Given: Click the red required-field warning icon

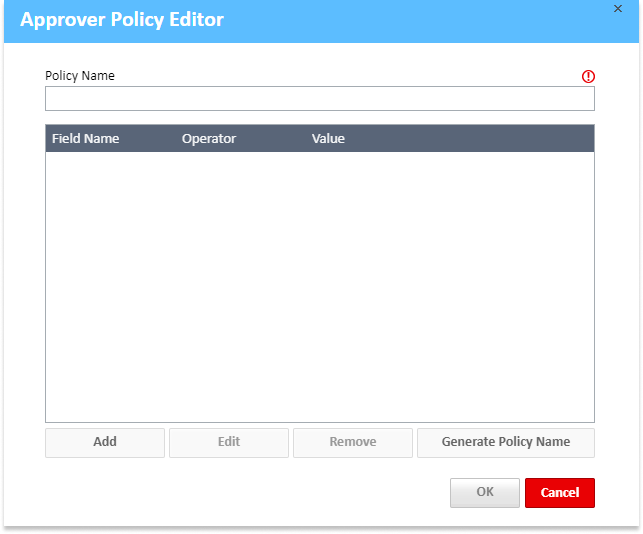Looking at the screenshot, I should pos(588,76).
